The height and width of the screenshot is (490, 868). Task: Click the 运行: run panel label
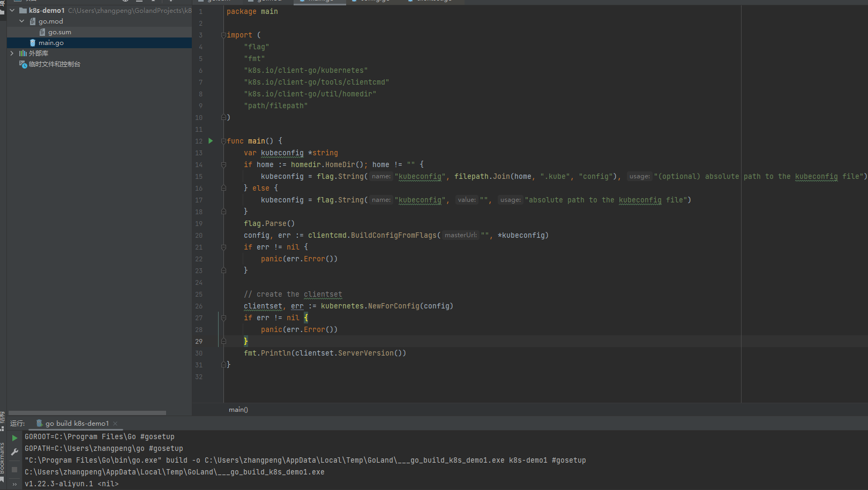point(18,424)
